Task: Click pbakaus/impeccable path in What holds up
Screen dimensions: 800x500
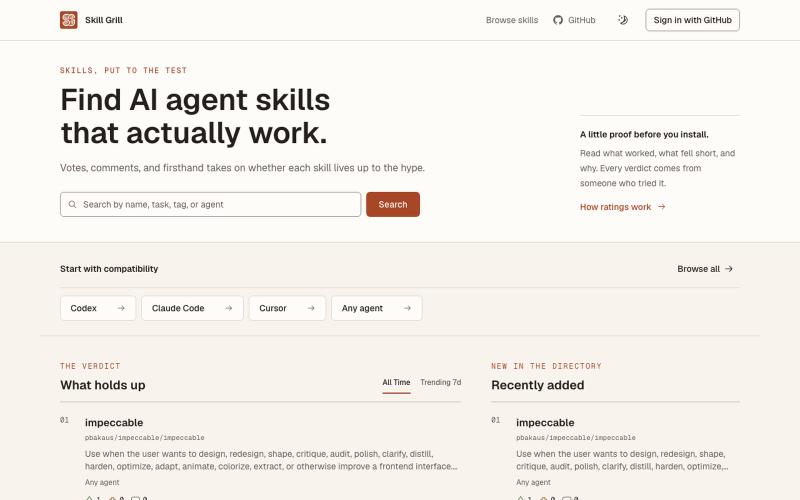Action: click(x=144, y=438)
